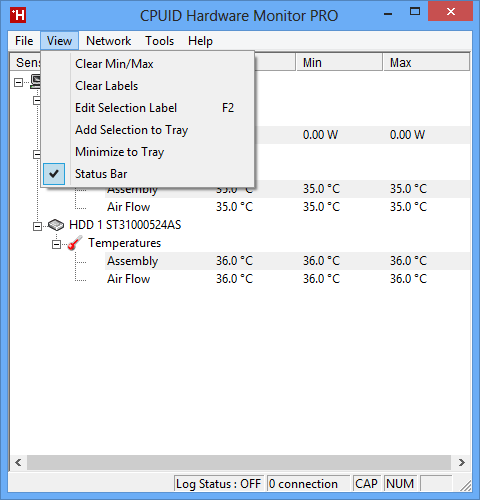Click the computer icon at tree root
Screen dimensions: 480x500
pos(35,81)
